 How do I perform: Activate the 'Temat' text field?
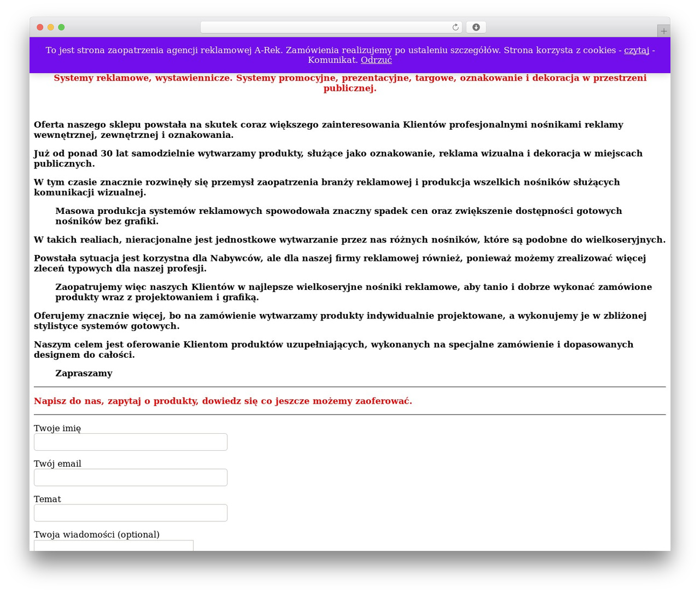131,513
